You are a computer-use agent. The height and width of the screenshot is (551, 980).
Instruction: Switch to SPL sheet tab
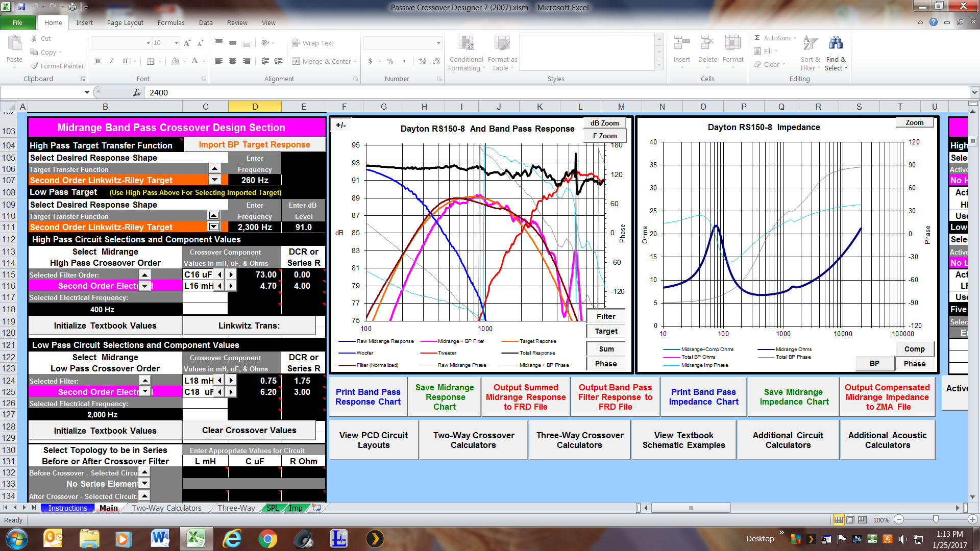tap(273, 508)
